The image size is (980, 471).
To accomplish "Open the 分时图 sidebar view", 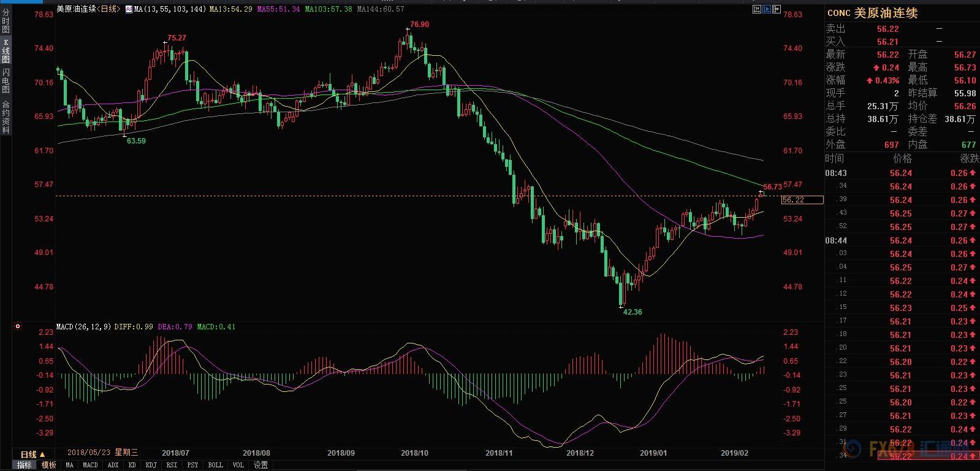I will coord(6,21).
